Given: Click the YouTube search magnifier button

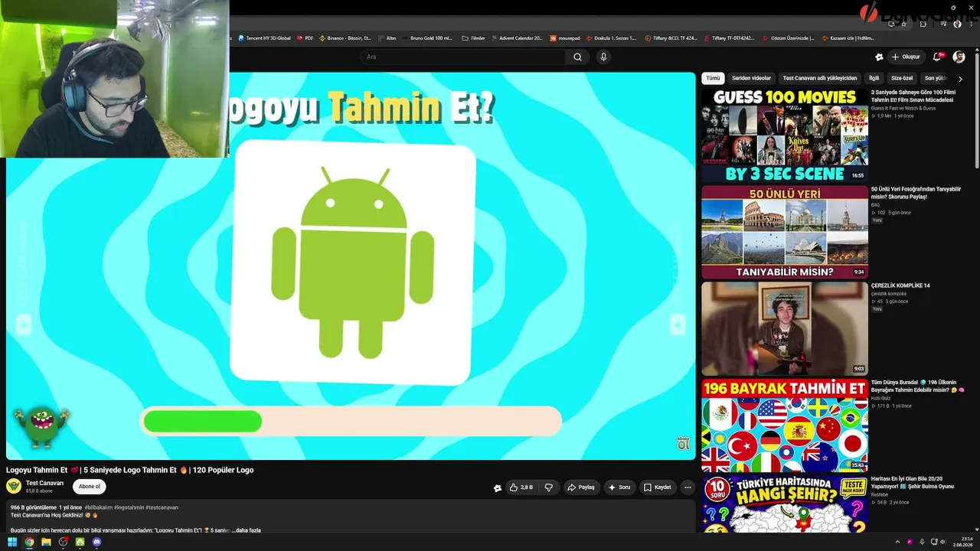Looking at the screenshot, I should click(577, 57).
